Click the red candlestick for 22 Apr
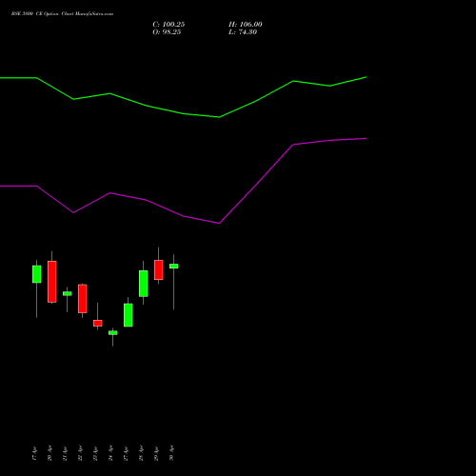The height and width of the screenshot is (476, 476). [x=83, y=299]
